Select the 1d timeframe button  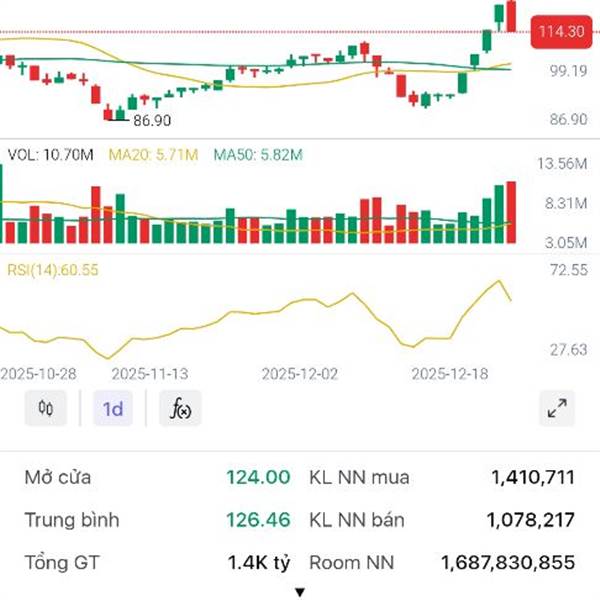[113, 409]
